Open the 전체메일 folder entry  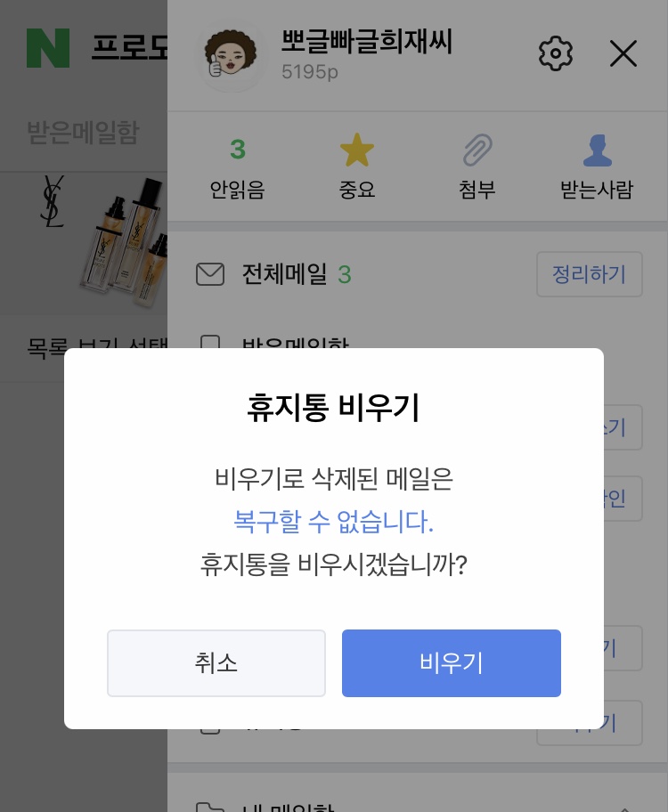pos(284,274)
